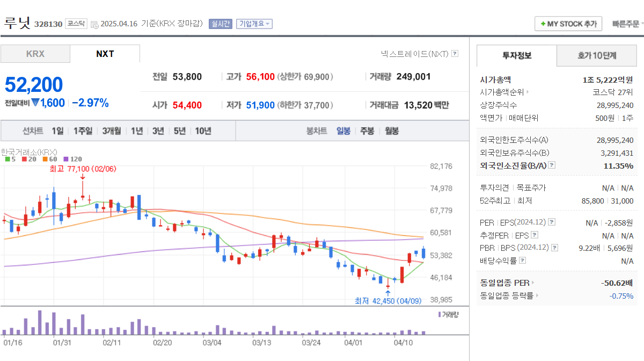Open the 외국인소진율(B/A) help icon

tap(551, 166)
